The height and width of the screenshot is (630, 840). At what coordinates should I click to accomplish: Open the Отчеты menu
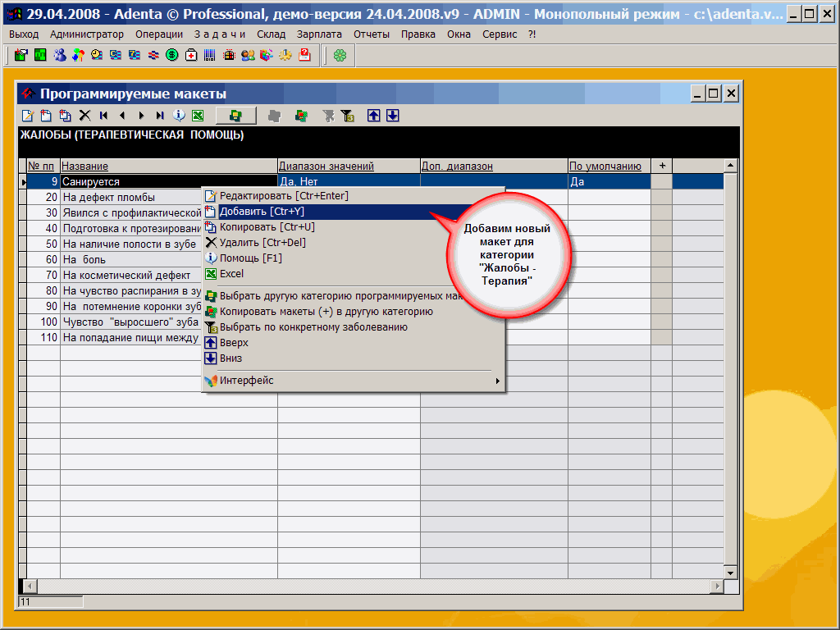pos(372,34)
